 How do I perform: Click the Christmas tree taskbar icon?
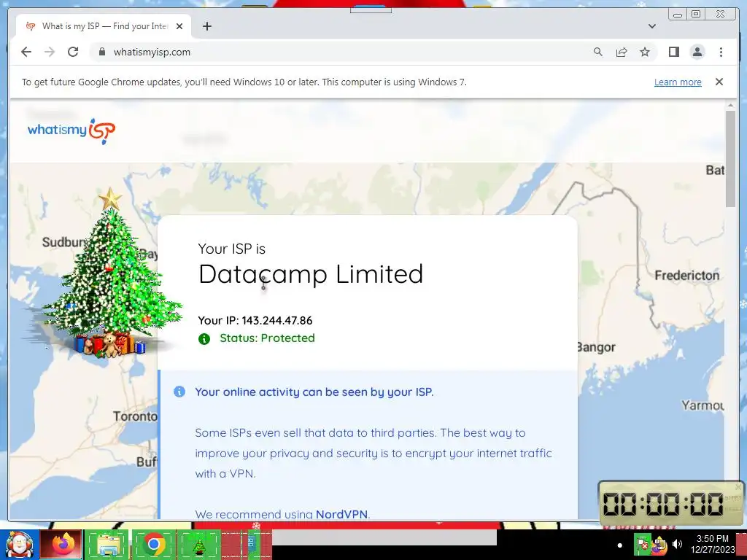coord(198,544)
